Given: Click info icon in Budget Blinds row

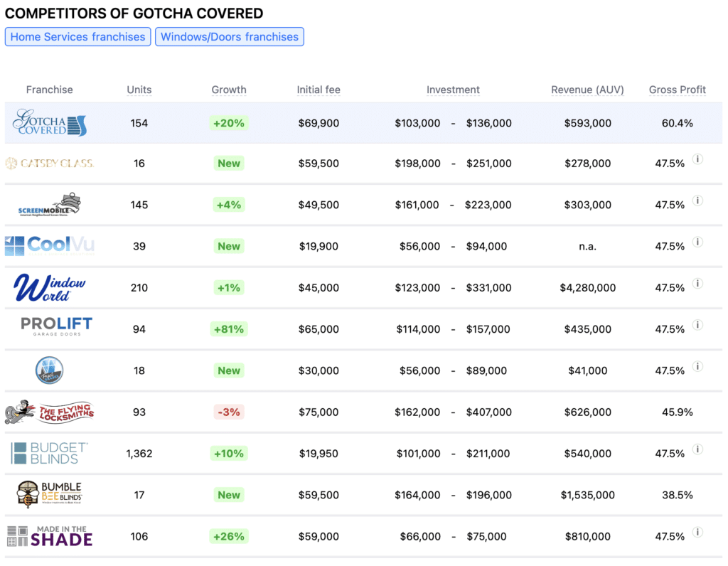Looking at the screenshot, I should [x=697, y=449].
